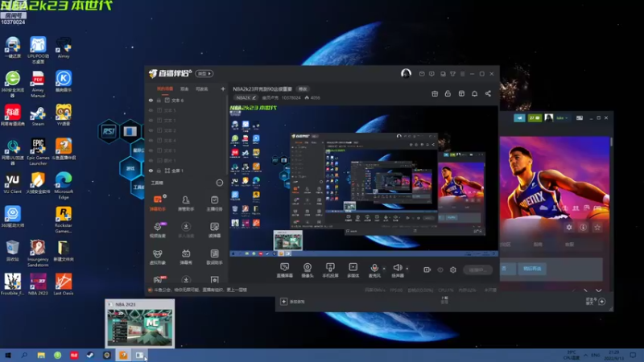
Task: Open the Windows Start menu
Action: click(x=8, y=355)
